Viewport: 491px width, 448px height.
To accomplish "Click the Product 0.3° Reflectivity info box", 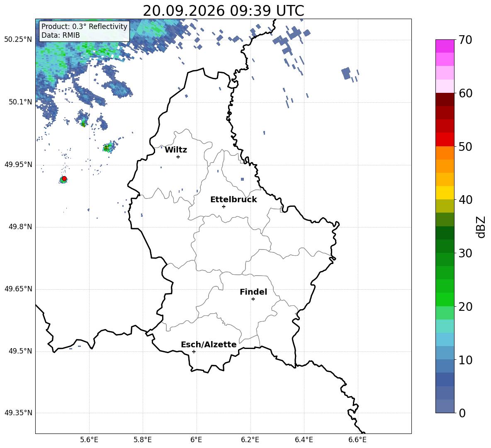I will click(84, 31).
